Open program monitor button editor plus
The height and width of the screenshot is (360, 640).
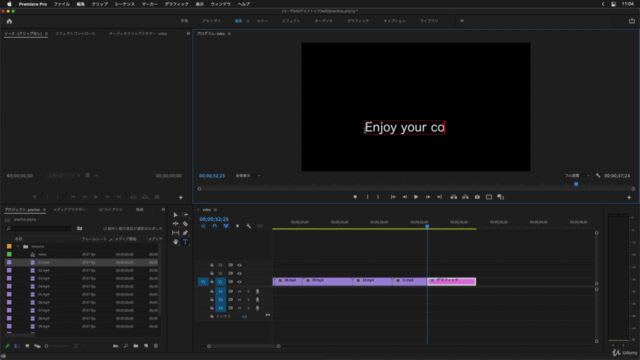click(x=629, y=198)
